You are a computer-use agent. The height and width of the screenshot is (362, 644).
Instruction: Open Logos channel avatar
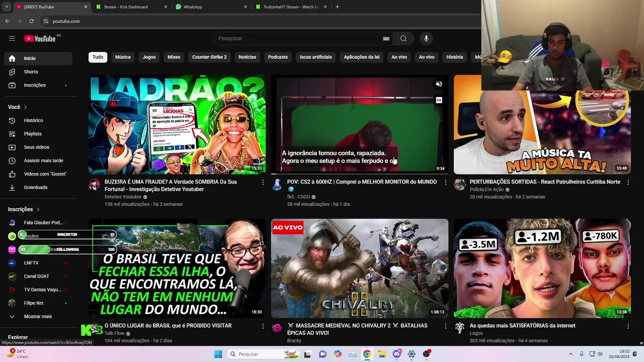[x=460, y=328]
